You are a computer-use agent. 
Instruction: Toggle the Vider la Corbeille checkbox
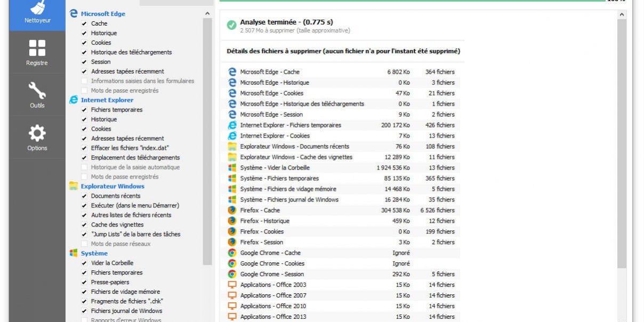coord(84,263)
